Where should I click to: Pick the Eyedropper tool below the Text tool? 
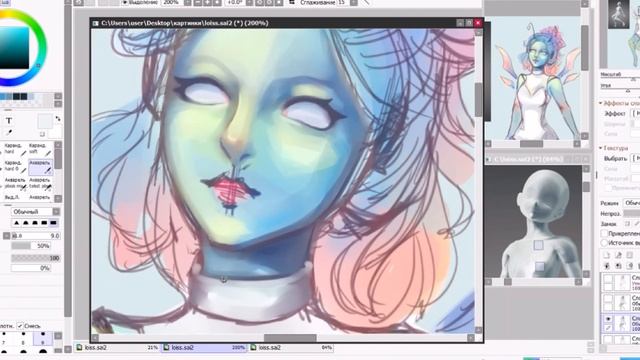[9, 132]
